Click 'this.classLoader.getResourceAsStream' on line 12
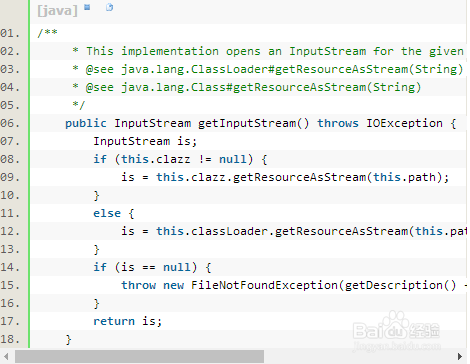This screenshot has width=470, height=364. (282, 231)
